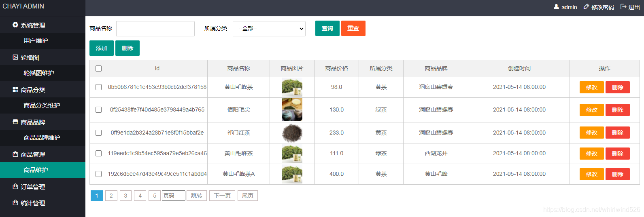Screen dimensions: 644x217
Task: Check the row for id 0b50b6781c1e453e93b0cb2def378158
Action: 98,87
